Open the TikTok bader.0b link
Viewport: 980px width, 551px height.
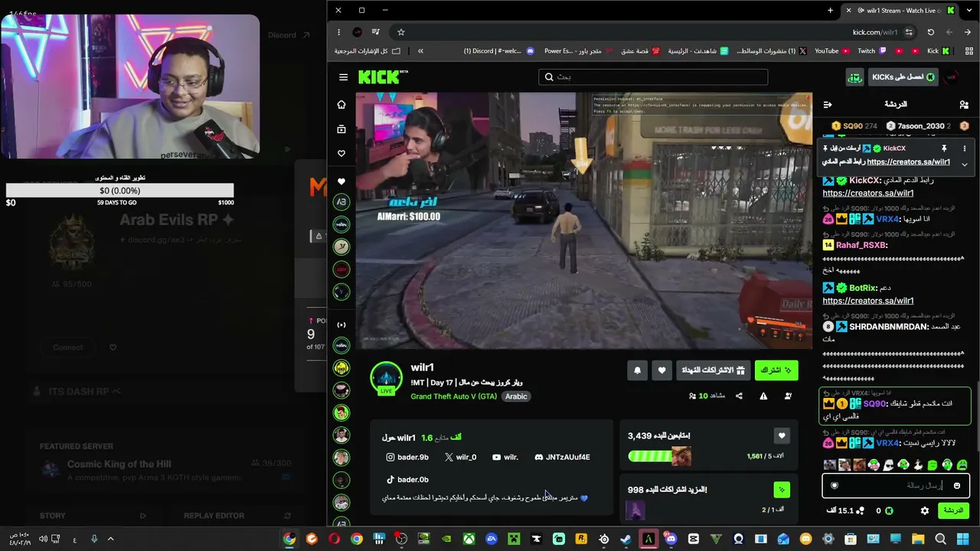click(x=407, y=480)
